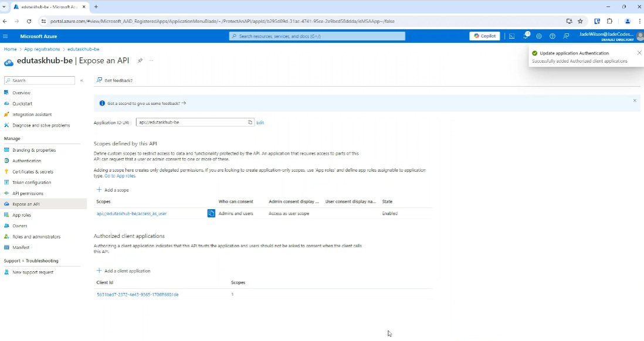Close the edutaskhub-be browser tab
Viewport: 644px width, 341px height.
(x=84, y=6)
